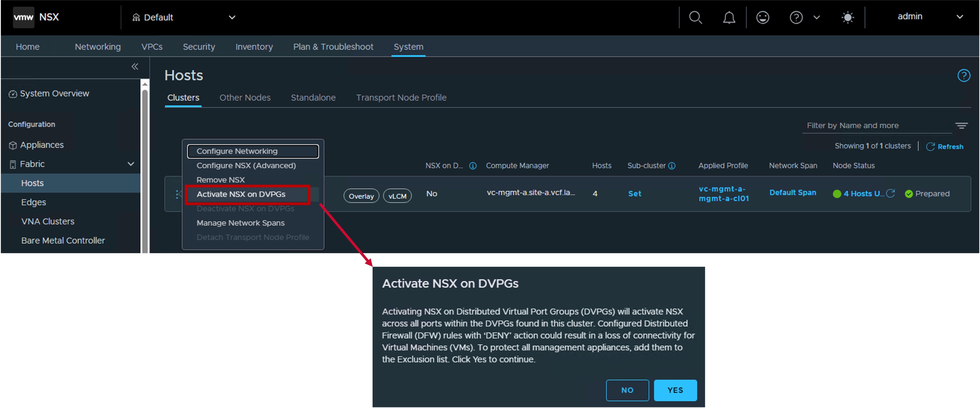Expand the help menu chevron

point(816,18)
